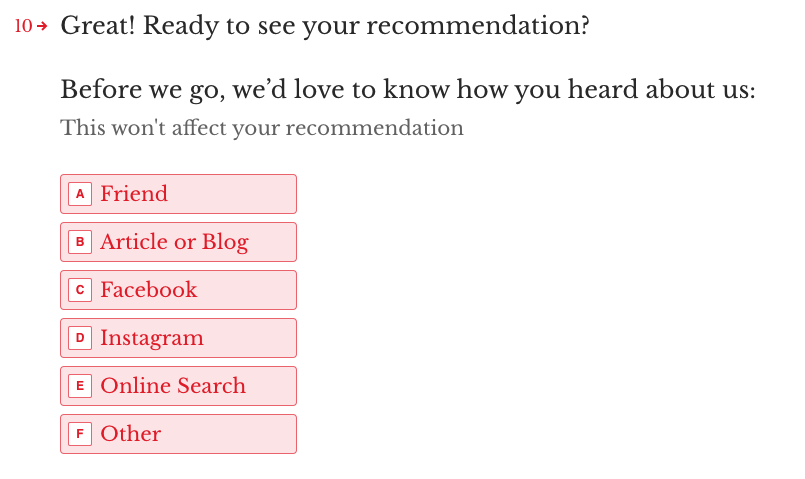Select the Friend option
Viewport: 805px width, 479px height.
(x=178, y=194)
